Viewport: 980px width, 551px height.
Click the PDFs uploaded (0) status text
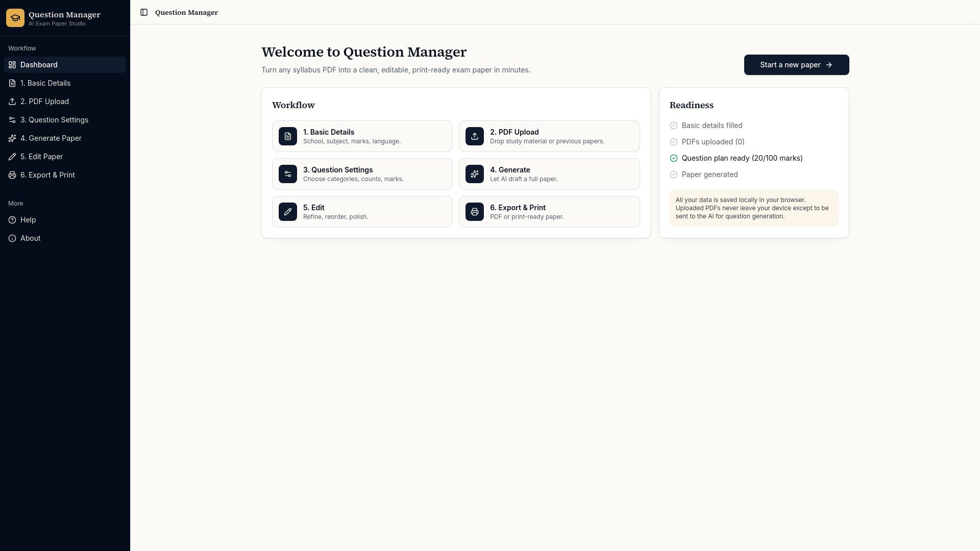(713, 142)
